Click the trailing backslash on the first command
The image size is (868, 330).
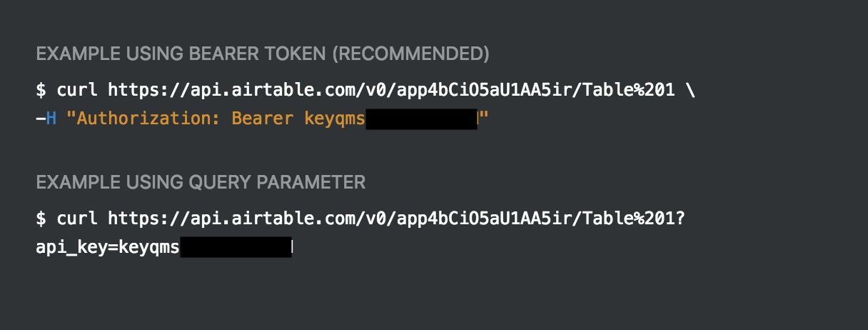[690, 91]
